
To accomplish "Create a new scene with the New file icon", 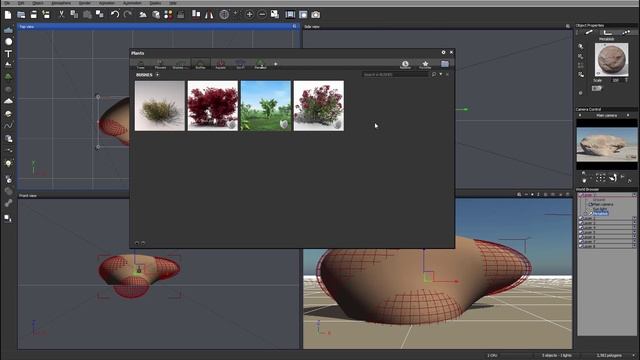I will (8, 15).
